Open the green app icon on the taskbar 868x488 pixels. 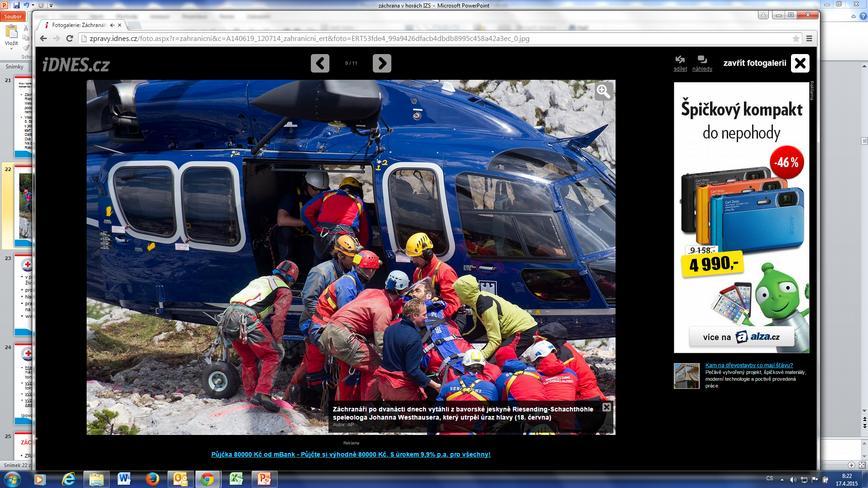236,479
